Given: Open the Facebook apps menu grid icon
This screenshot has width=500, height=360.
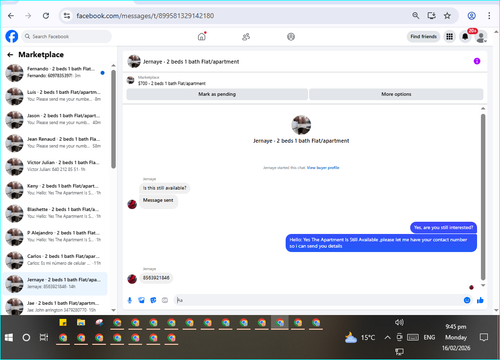Looking at the screenshot, I should [x=450, y=37].
